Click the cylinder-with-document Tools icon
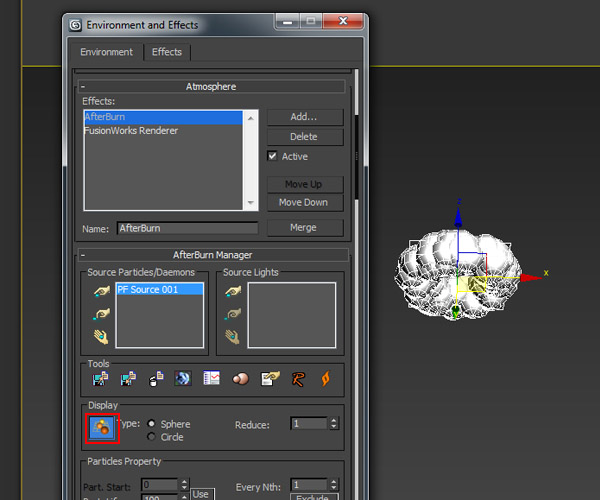600x500 pixels. (156, 379)
